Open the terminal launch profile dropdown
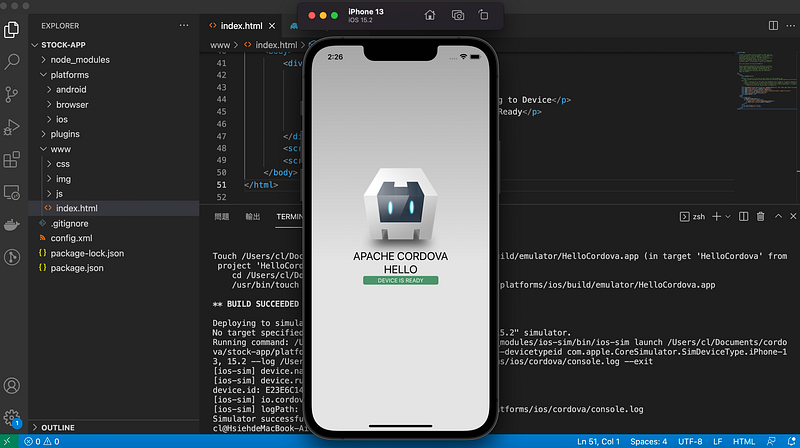The width and height of the screenshot is (800, 448). pyautogui.click(x=728, y=217)
